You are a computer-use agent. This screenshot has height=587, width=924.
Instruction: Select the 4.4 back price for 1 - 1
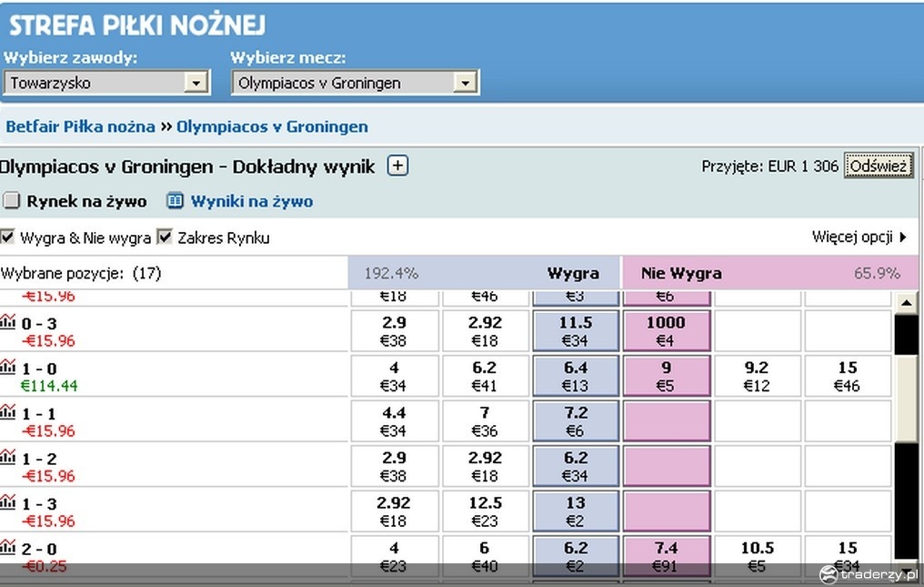[394, 420]
